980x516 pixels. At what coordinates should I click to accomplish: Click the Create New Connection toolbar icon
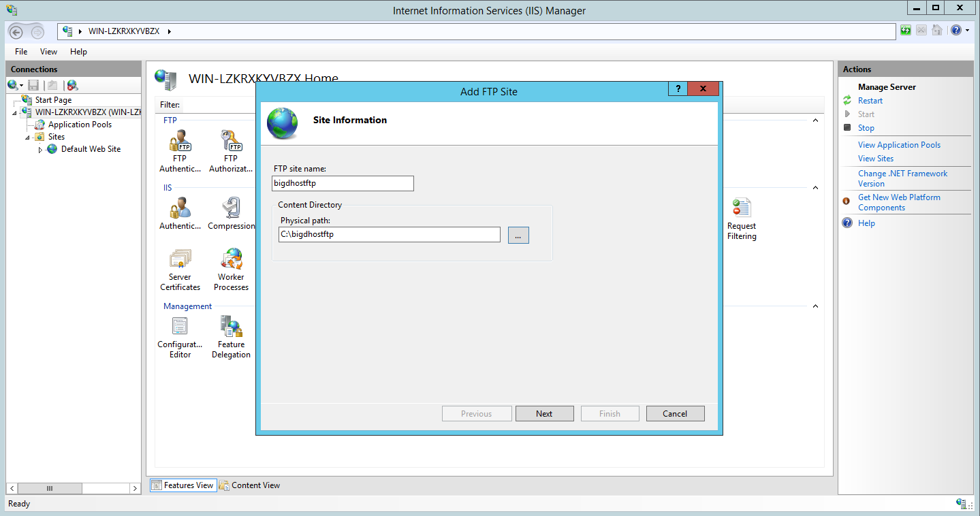click(12, 85)
